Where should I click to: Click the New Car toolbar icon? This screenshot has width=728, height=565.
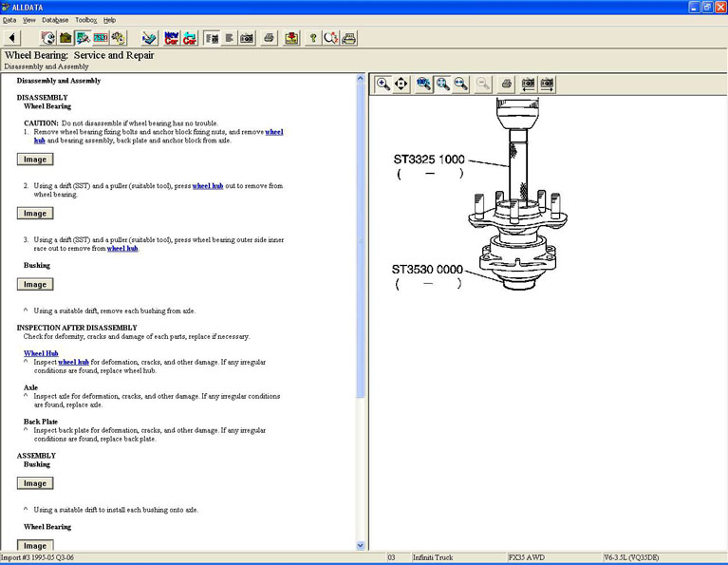pos(171,38)
